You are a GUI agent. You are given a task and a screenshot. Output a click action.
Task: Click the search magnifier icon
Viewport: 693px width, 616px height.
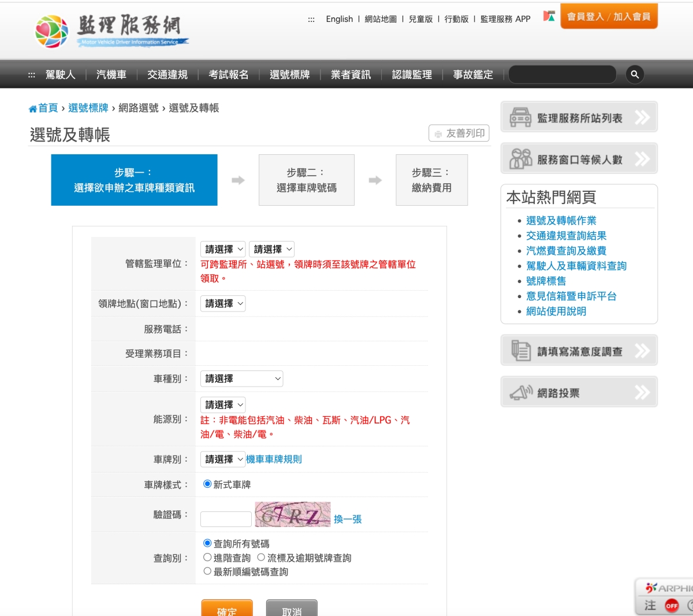(635, 75)
